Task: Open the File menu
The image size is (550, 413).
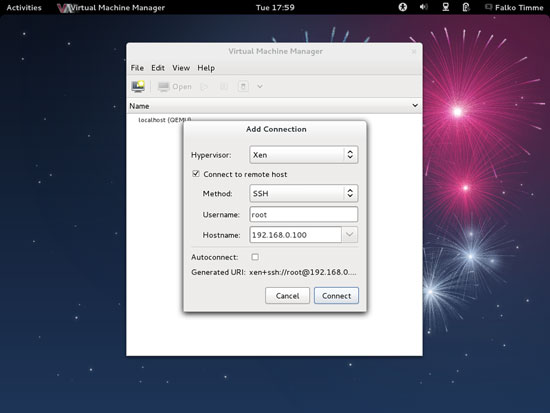Action: (x=137, y=68)
